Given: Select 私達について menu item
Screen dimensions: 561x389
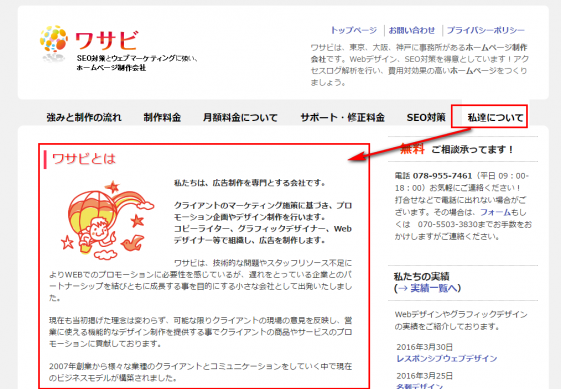Looking at the screenshot, I should pos(495,117).
